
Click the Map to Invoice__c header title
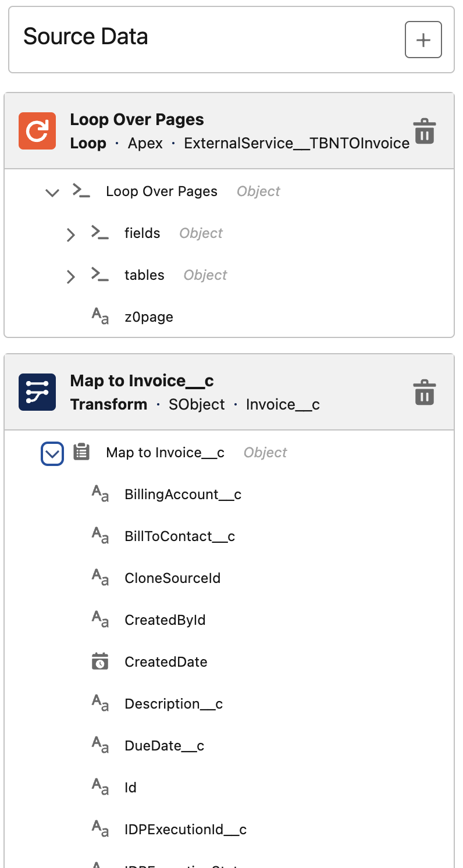(142, 380)
